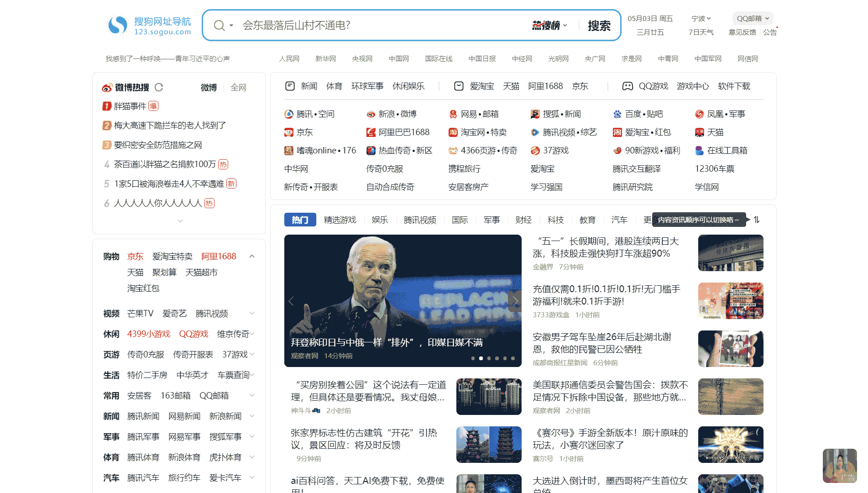Open the 网易•邮箱 site icon
The height and width of the screenshot is (493, 868).
pyautogui.click(x=453, y=114)
